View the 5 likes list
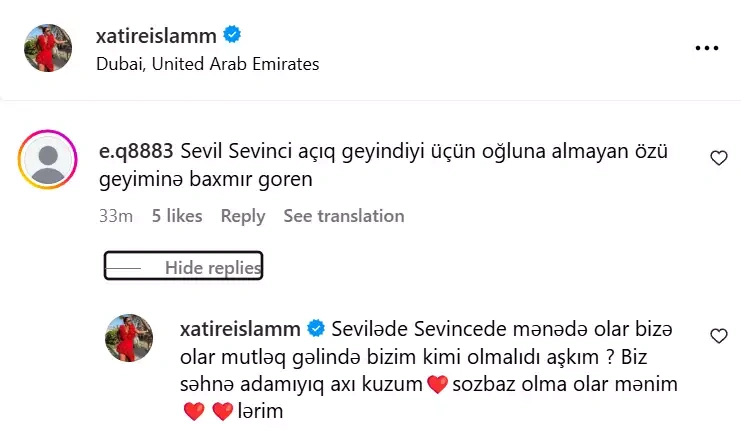This screenshot has width=741, height=431. pyautogui.click(x=177, y=216)
